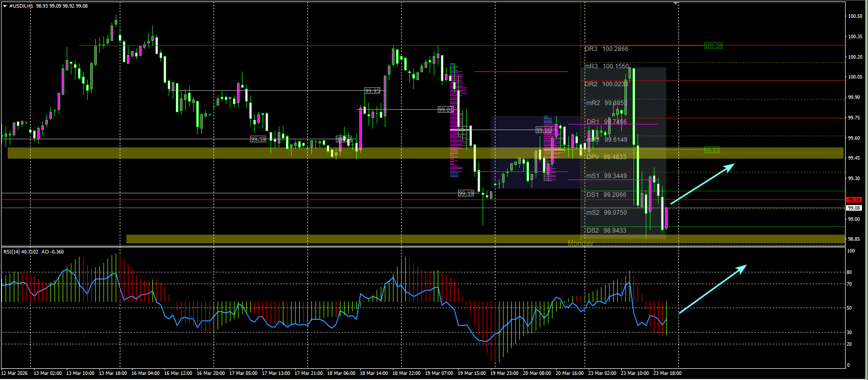
Task: Click the white 99.08 current price marker
Action: [854, 208]
